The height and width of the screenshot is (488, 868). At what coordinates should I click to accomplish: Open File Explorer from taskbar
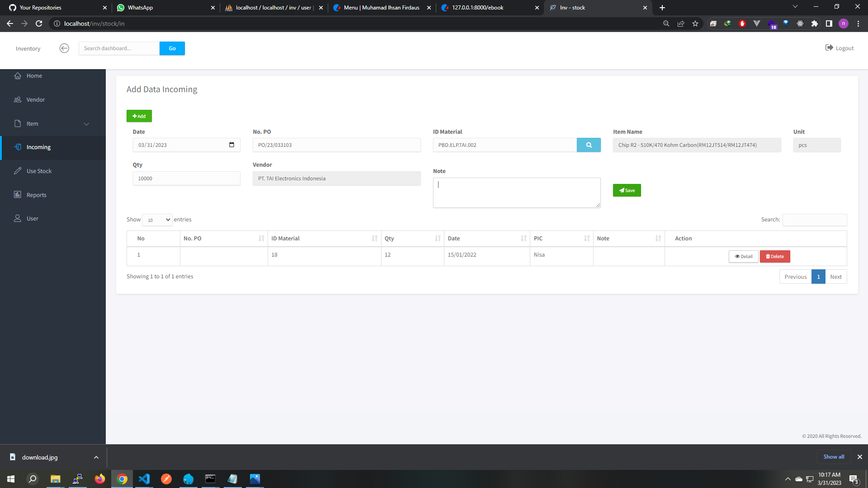(x=55, y=479)
